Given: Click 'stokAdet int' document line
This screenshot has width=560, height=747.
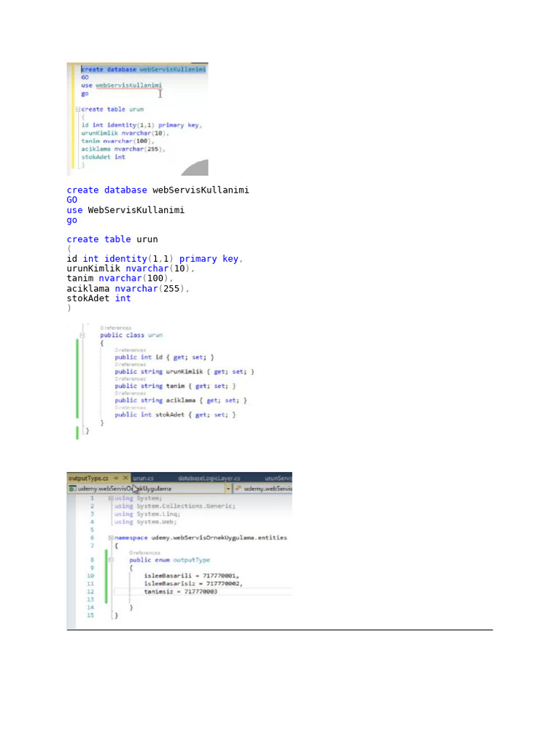Looking at the screenshot, I should pos(98,298).
